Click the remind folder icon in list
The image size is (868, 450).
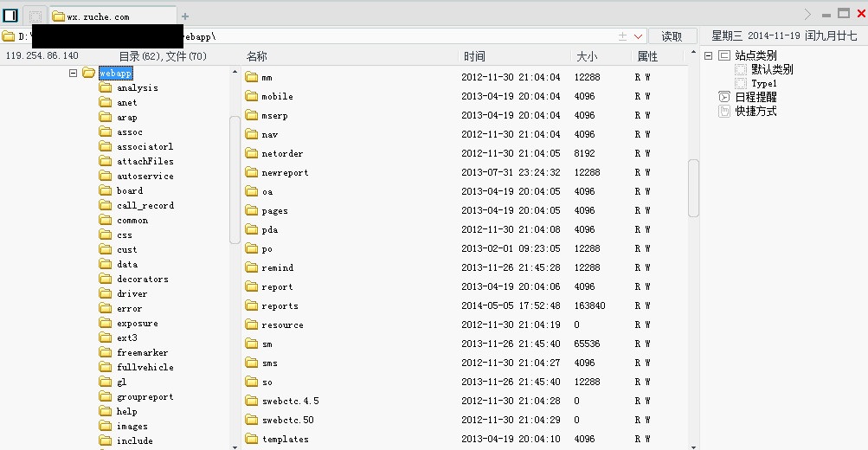pyautogui.click(x=252, y=267)
